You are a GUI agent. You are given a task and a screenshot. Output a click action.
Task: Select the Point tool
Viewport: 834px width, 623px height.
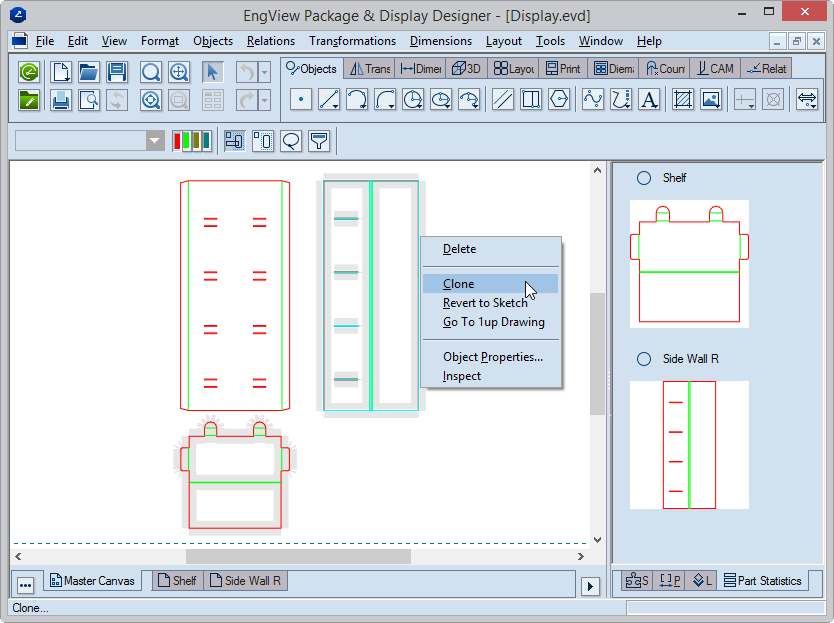click(x=301, y=100)
